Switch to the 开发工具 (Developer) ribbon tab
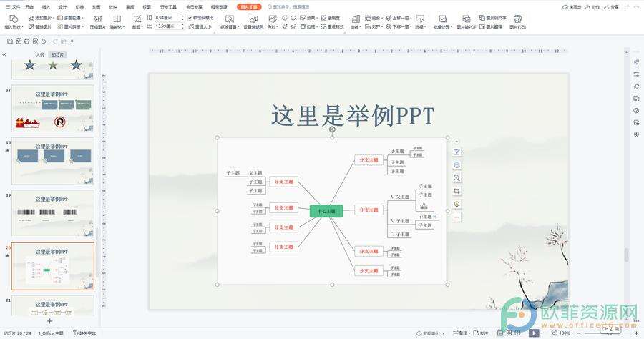The width and height of the screenshot is (644, 339). (x=168, y=7)
